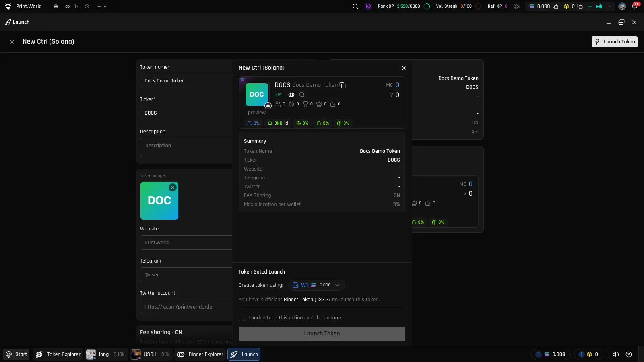The width and height of the screenshot is (644, 362).
Task: Click the Fee sharing · ON heading
Action: 161,332
